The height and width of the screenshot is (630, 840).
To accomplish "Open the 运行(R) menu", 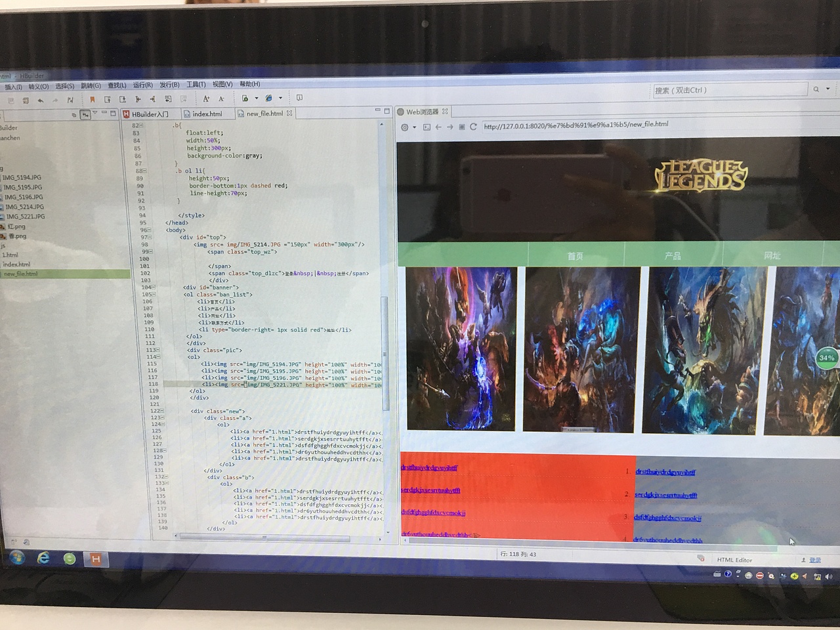I will click(142, 85).
